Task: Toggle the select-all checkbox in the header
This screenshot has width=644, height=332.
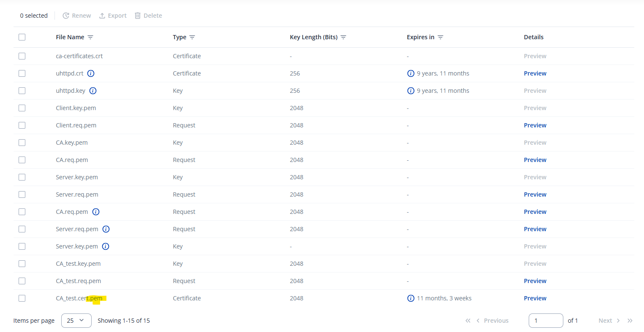Action: click(x=22, y=37)
